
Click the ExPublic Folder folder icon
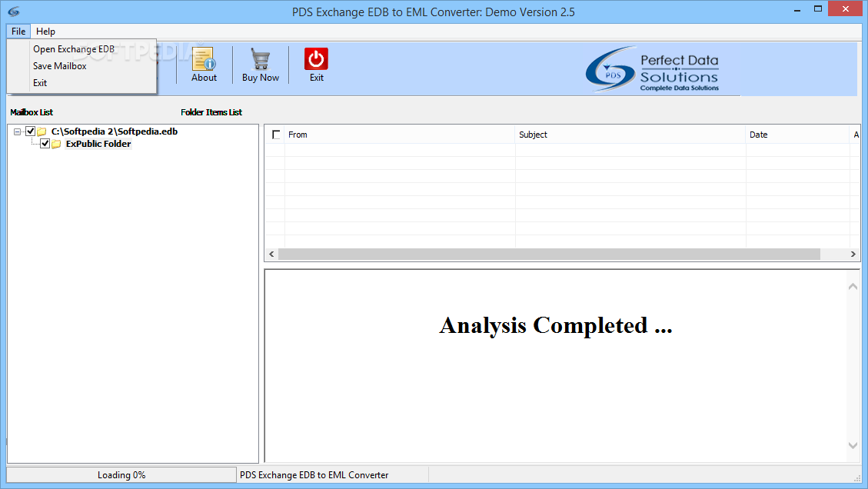click(x=56, y=144)
